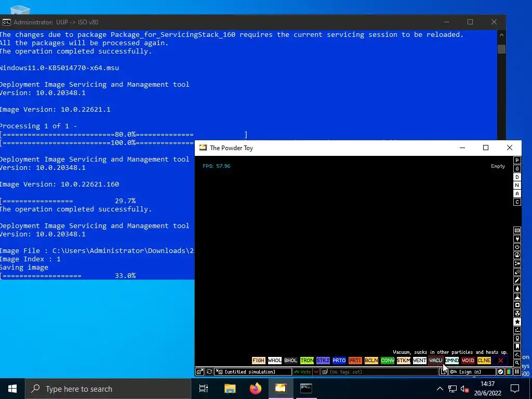Open the Powered Materials power icon

click(x=517, y=247)
